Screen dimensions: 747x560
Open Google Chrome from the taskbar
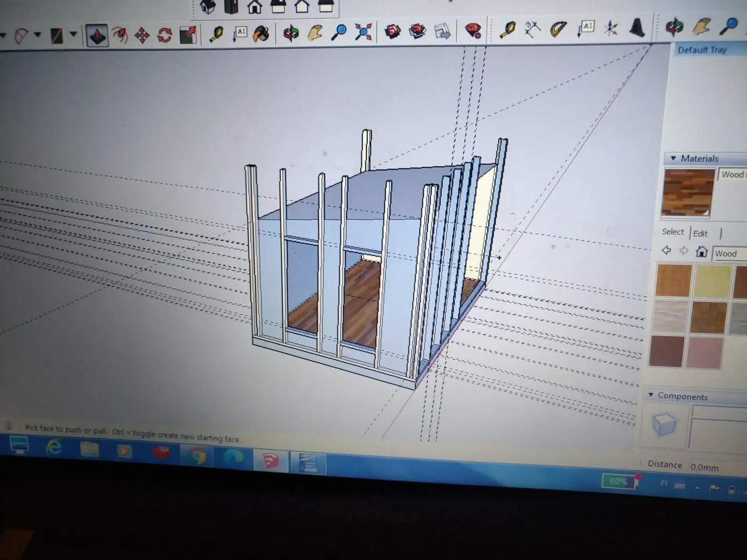coord(198,456)
